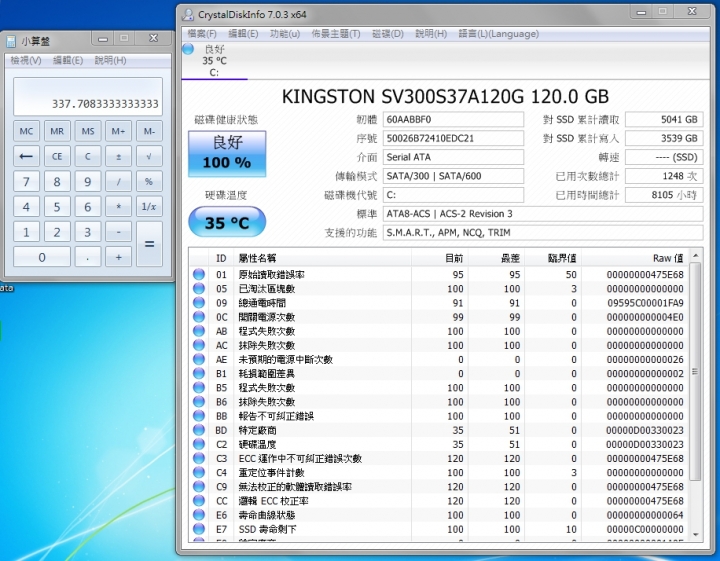Open the 佈景主題(T) menu
Viewport: 720px width, 561px height.
(x=336, y=34)
